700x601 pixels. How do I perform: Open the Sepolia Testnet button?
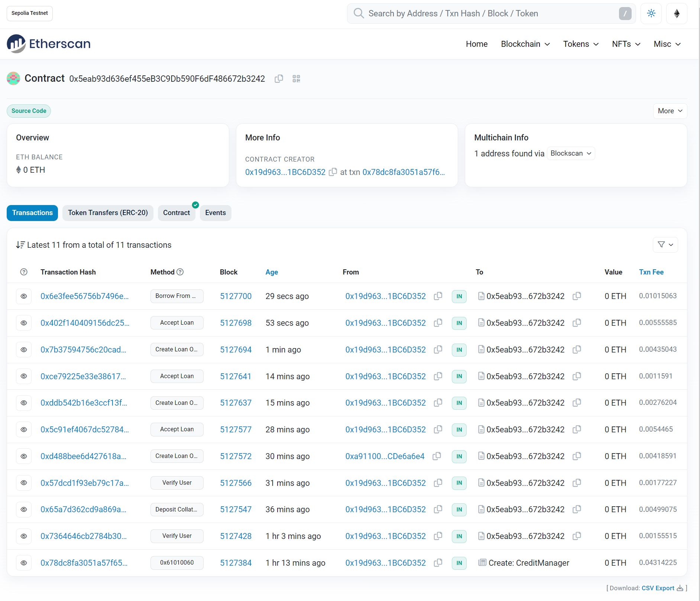pyautogui.click(x=30, y=13)
